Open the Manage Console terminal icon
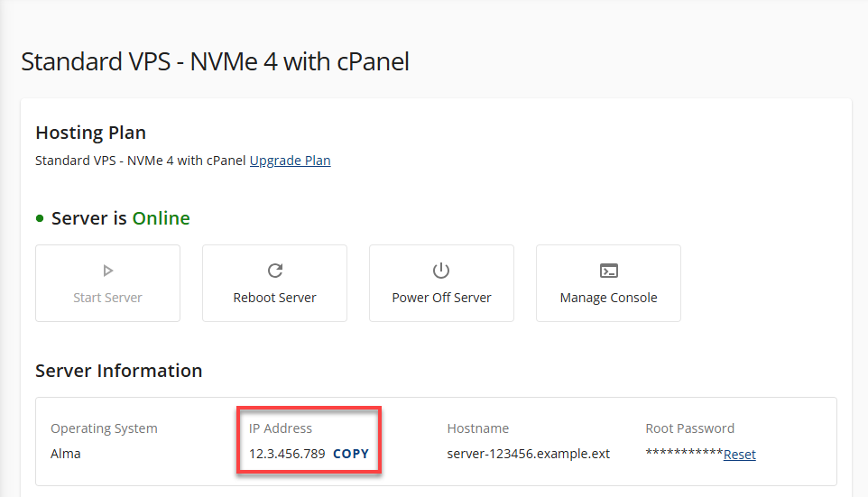 [609, 271]
